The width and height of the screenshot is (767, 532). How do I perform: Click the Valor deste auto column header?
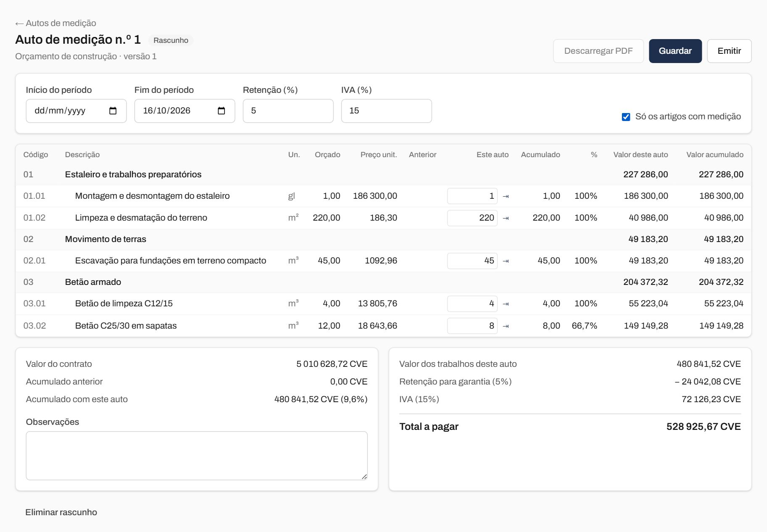640,155
